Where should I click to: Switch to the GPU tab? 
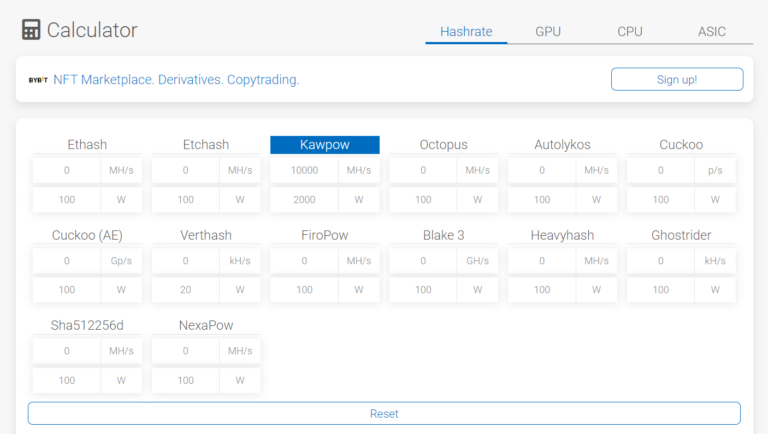[x=548, y=31]
